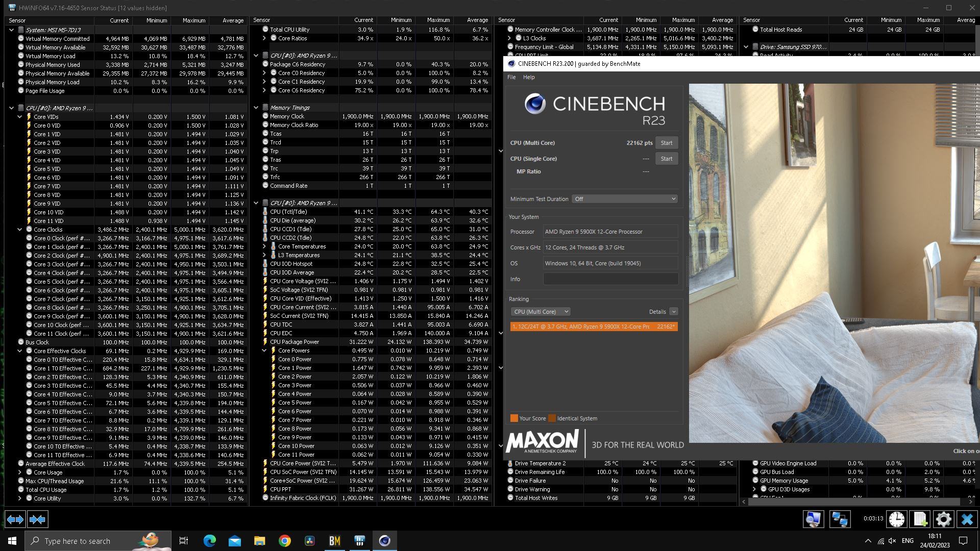Launch Google Chrome from taskbar

pos(284,541)
